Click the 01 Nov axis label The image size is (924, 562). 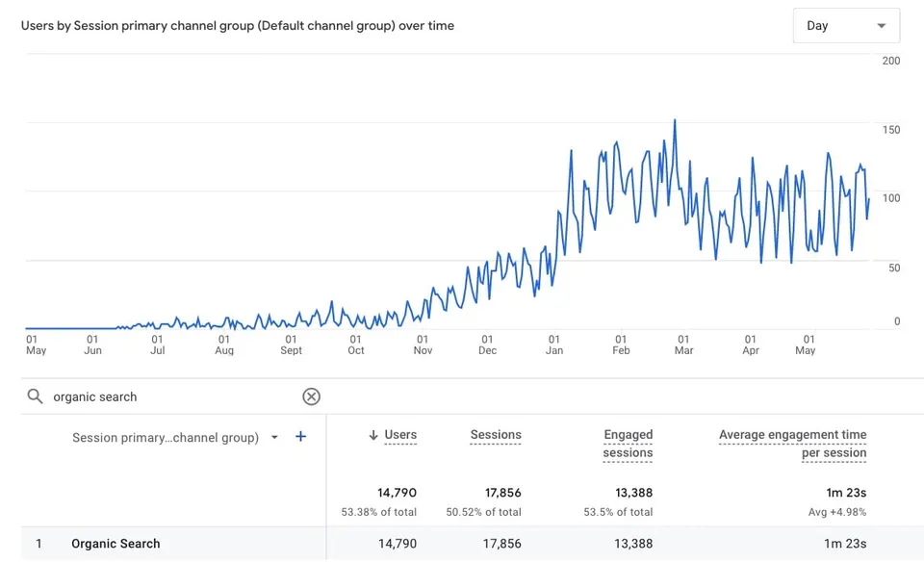point(423,345)
